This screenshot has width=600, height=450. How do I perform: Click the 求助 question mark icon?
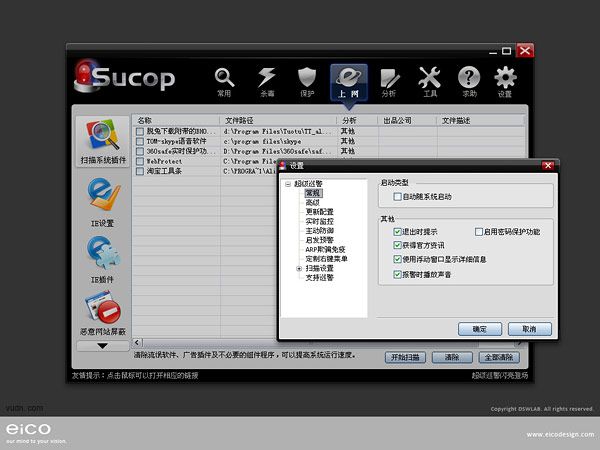point(469,80)
